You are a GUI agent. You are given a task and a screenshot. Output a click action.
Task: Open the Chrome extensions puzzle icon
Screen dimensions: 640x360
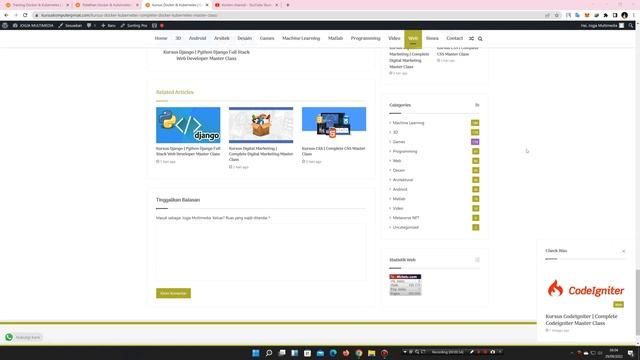606,15
